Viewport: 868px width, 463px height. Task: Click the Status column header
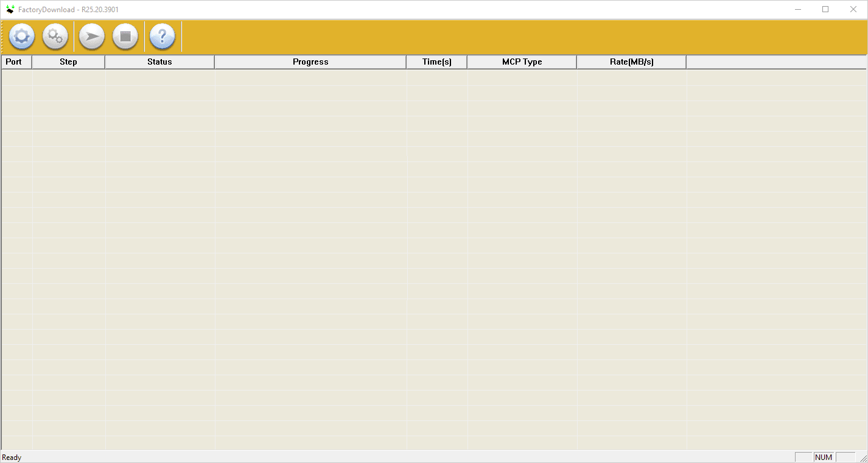click(x=159, y=62)
